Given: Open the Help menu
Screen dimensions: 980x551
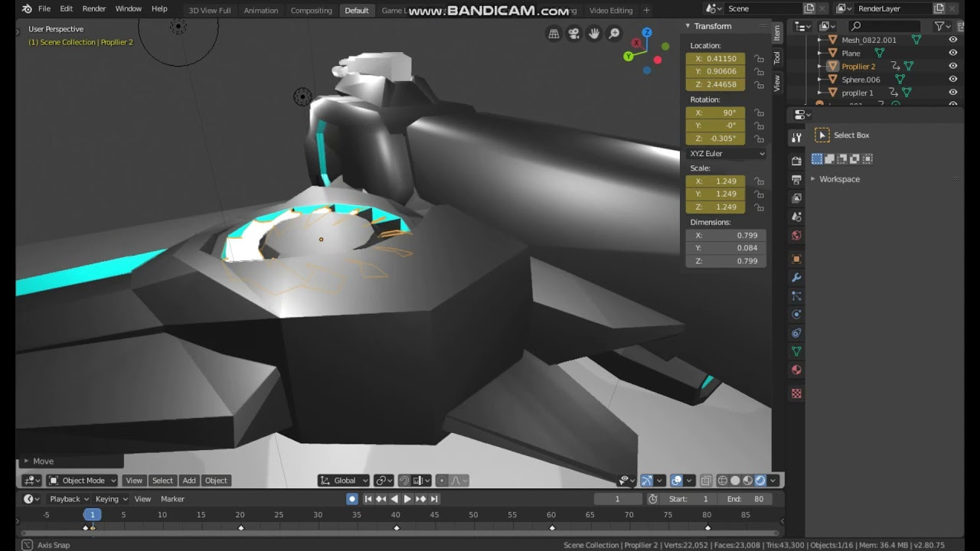Looking at the screenshot, I should pos(159,9).
